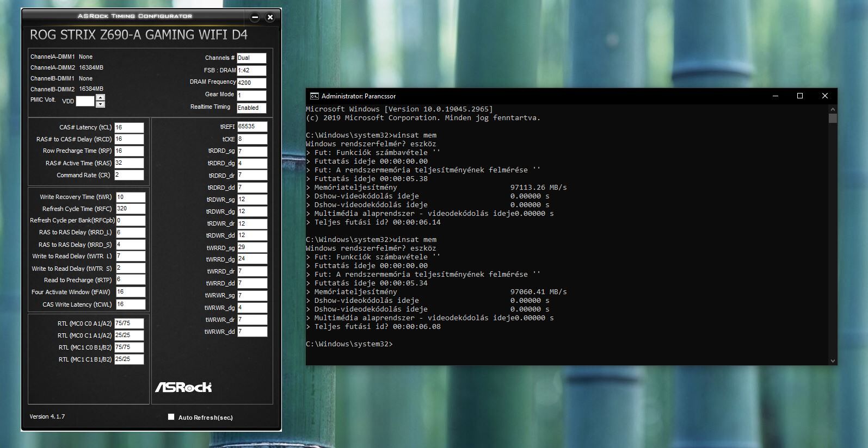Maximize the Parancssor window
The image size is (868, 448).
(x=800, y=96)
